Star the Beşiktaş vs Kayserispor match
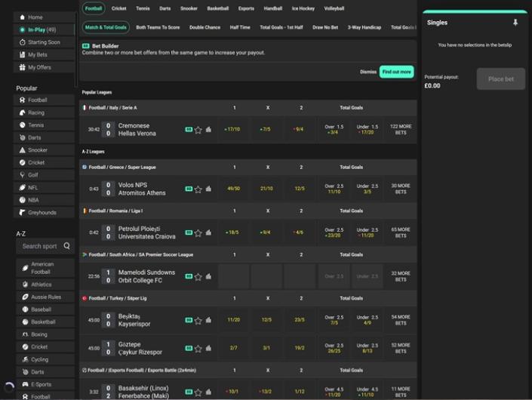 pyautogui.click(x=198, y=320)
